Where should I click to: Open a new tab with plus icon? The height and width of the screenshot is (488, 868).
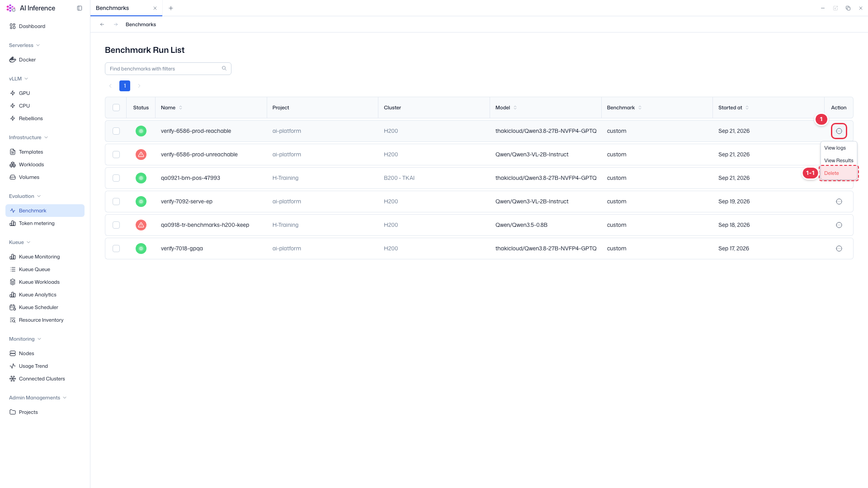point(171,8)
